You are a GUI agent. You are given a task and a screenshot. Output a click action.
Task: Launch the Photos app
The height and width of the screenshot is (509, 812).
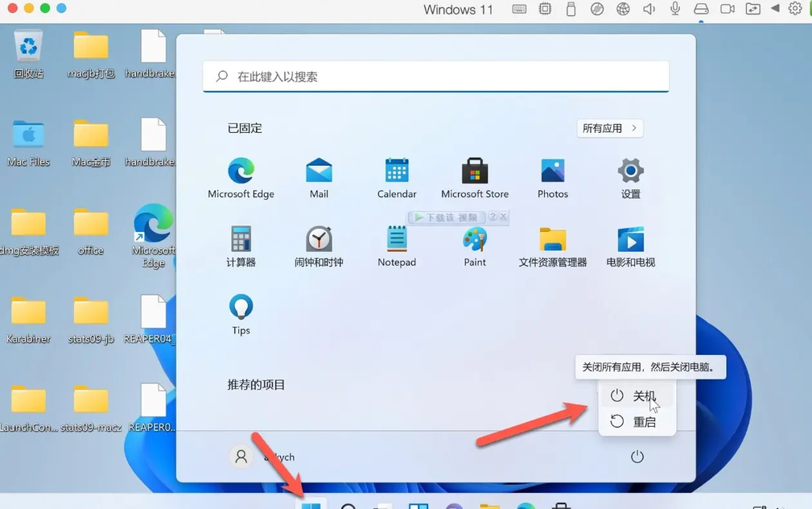click(553, 178)
